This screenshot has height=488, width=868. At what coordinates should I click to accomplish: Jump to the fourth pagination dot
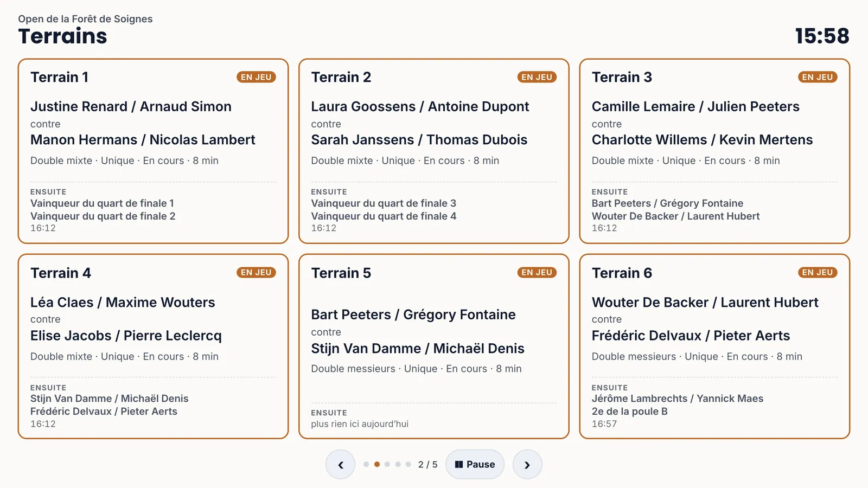click(x=398, y=464)
